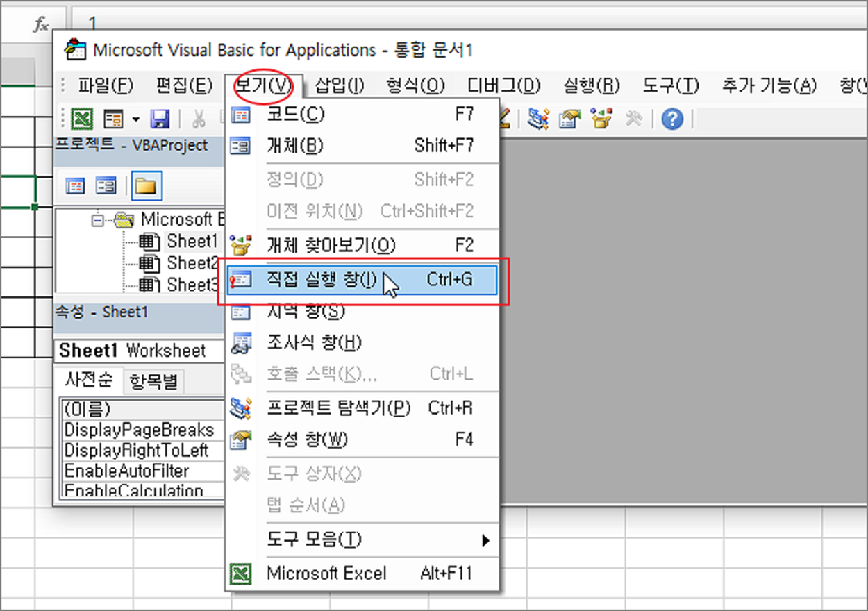The height and width of the screenshot is (611, 868).
Task: Open the Sheet1 Worksheet object combo box
Action: pos(139,351)
